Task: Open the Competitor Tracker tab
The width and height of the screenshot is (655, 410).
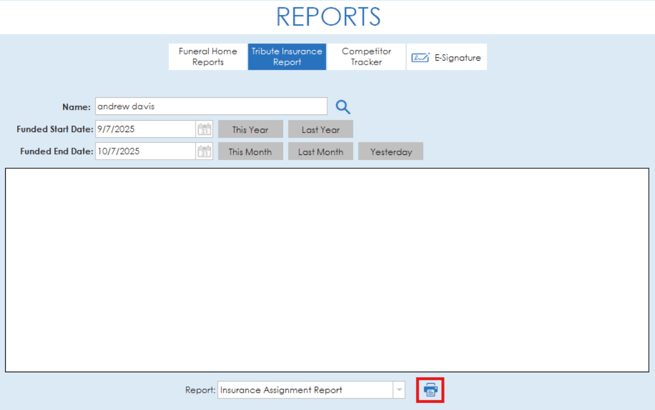Action: pos(366,57)
